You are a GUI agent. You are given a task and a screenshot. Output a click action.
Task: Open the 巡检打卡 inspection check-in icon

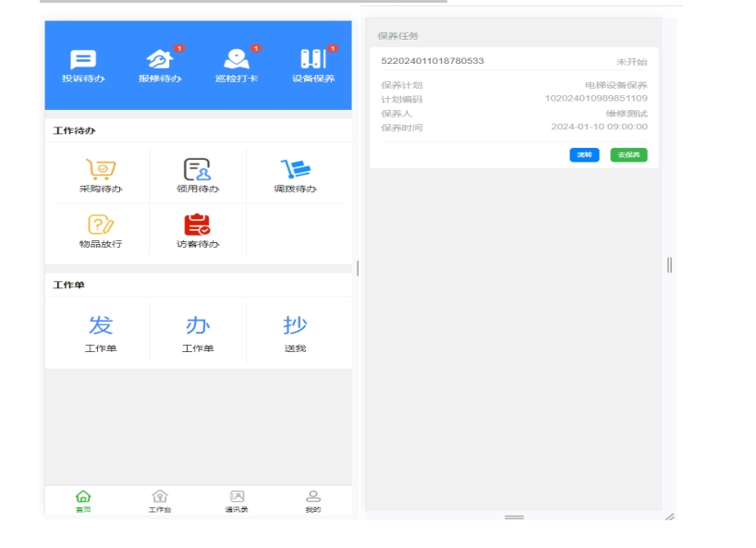(237, 60)
